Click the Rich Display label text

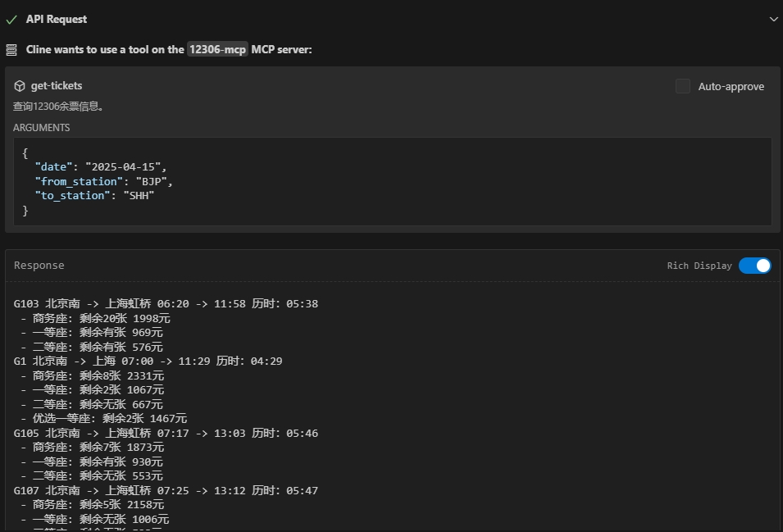(699, 266)
